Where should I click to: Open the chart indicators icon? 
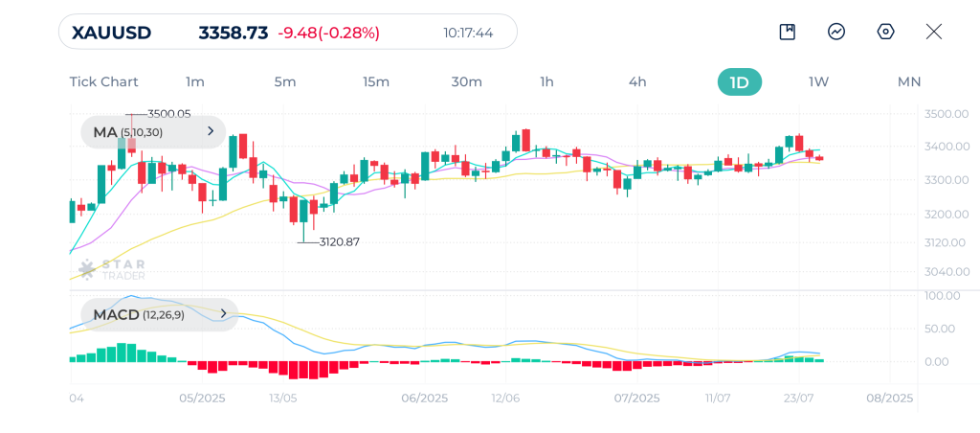tap(836, 32)
